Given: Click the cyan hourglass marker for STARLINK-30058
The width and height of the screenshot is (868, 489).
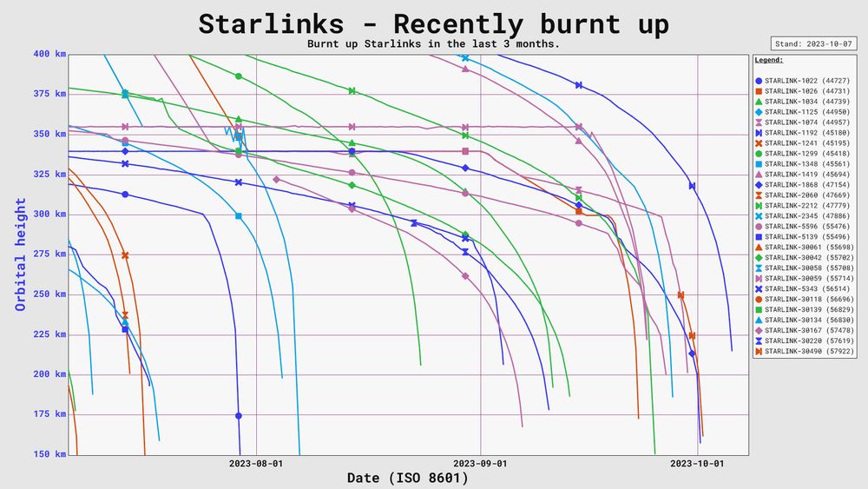Looking at the screenshot, I should pos(759,268).
